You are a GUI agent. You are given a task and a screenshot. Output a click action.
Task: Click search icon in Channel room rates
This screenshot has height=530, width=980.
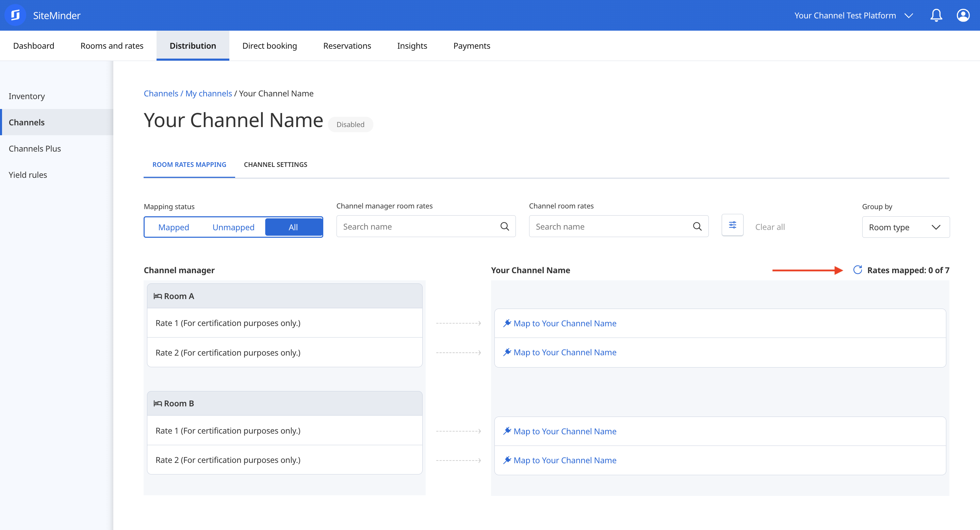697,227
